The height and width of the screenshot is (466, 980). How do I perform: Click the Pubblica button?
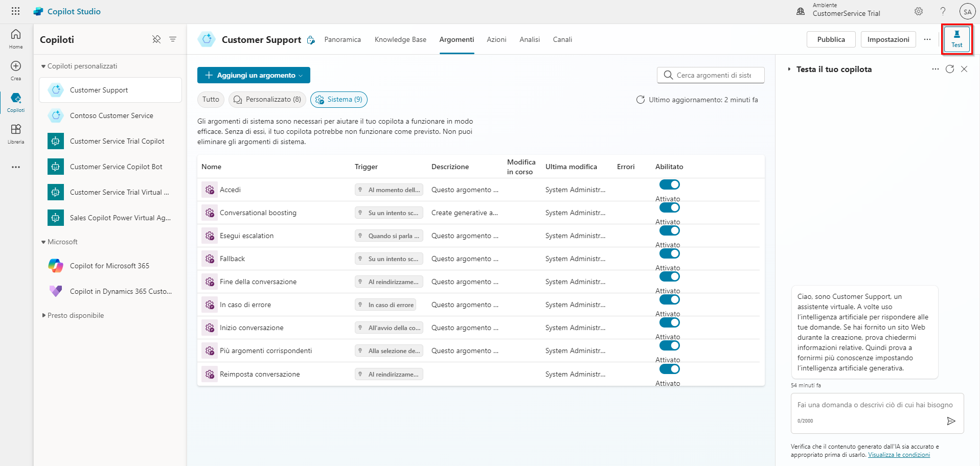coord(831,39)
